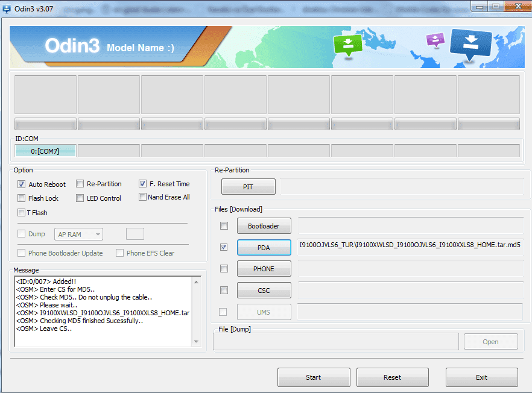
Task: Enable the Re-Partition checkbox
Action: click(x=80, y=184)
